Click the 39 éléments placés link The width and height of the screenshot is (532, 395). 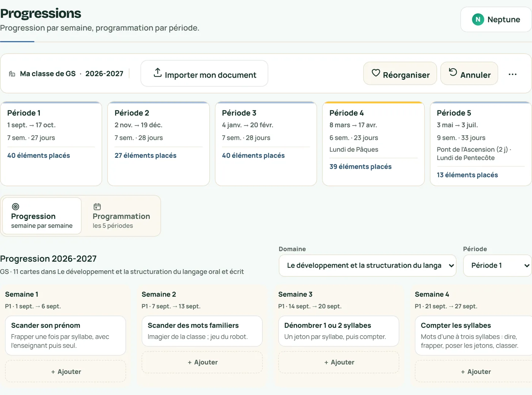click(x=361, y=167)
